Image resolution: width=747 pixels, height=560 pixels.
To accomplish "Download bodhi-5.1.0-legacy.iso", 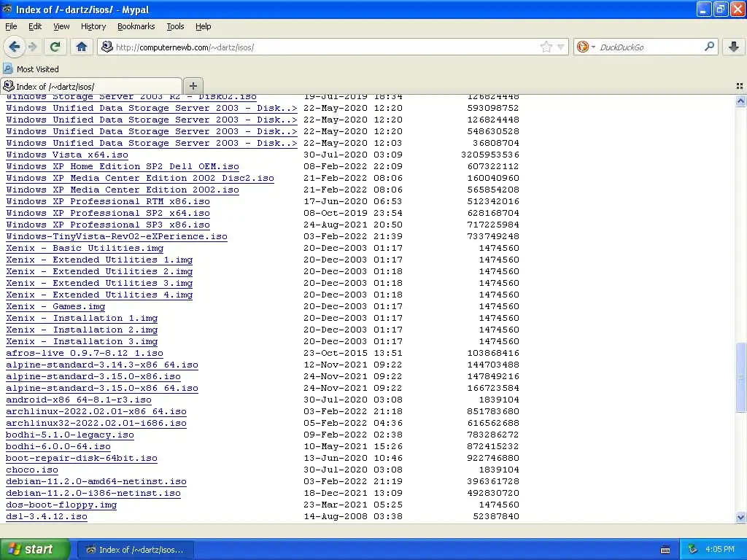I will (70, 435).
